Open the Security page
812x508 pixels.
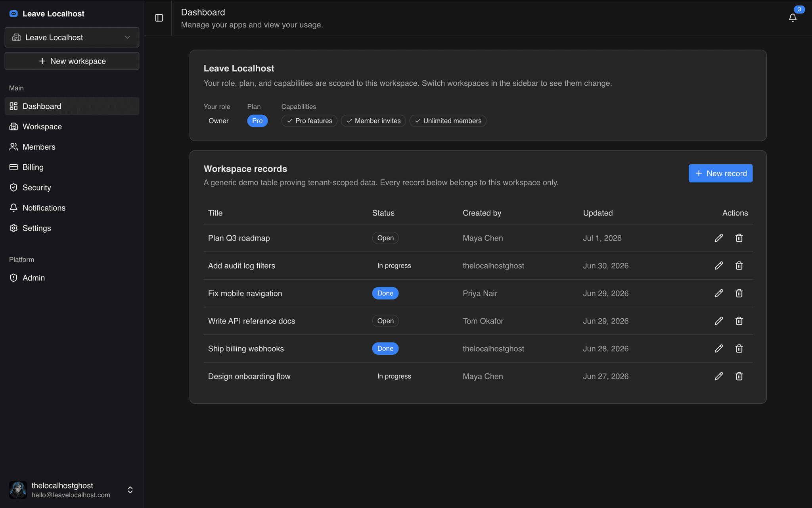click(72, 187)
